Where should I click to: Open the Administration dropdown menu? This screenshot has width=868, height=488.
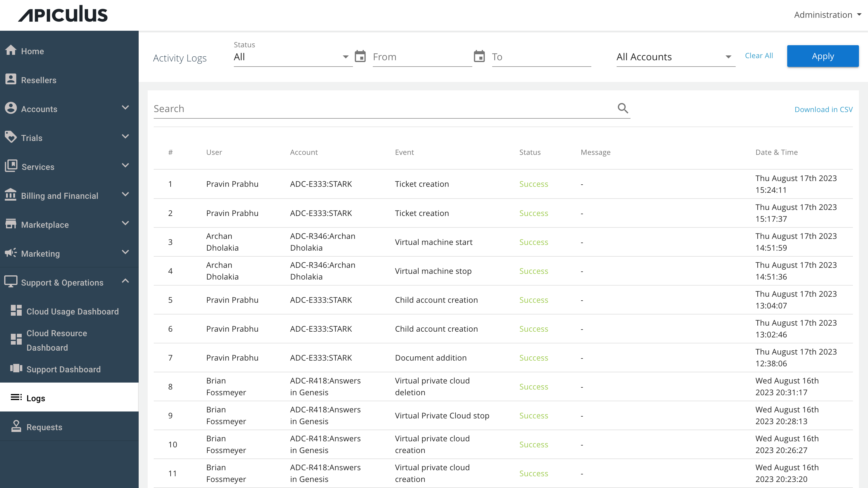[828, 15]
